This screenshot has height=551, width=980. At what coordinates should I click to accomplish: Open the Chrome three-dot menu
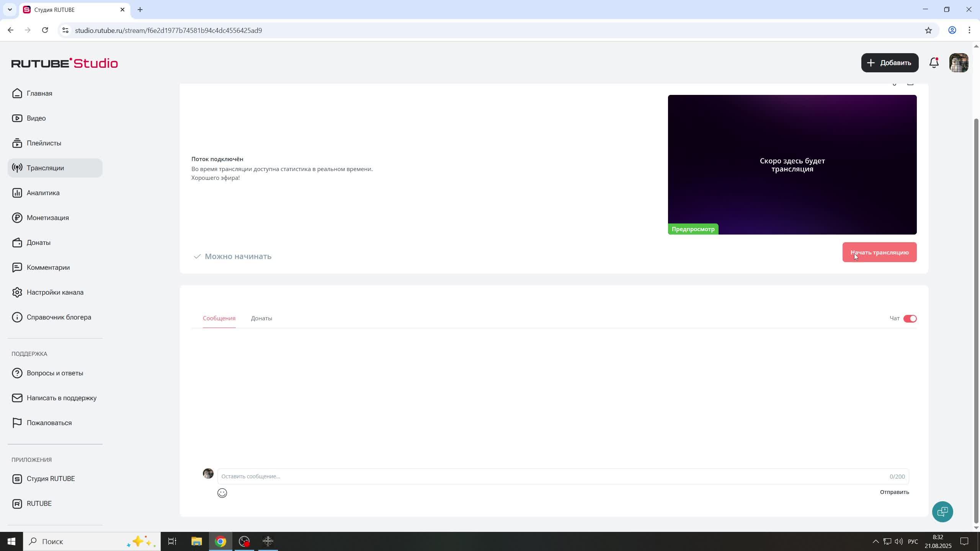[969, 30]
